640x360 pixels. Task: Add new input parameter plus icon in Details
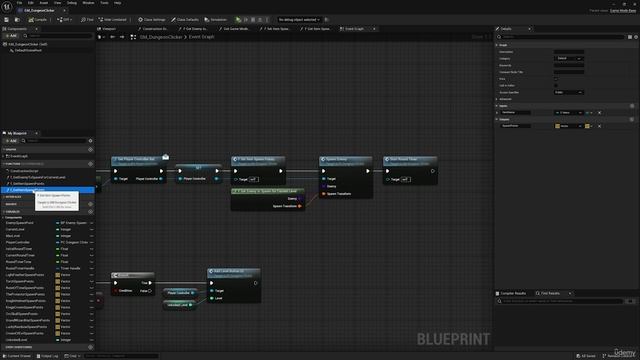[x=632, y=106]
